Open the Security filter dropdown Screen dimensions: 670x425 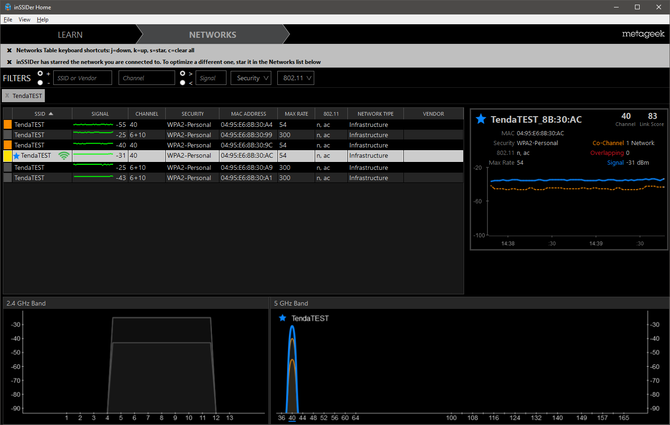point(251,78)
